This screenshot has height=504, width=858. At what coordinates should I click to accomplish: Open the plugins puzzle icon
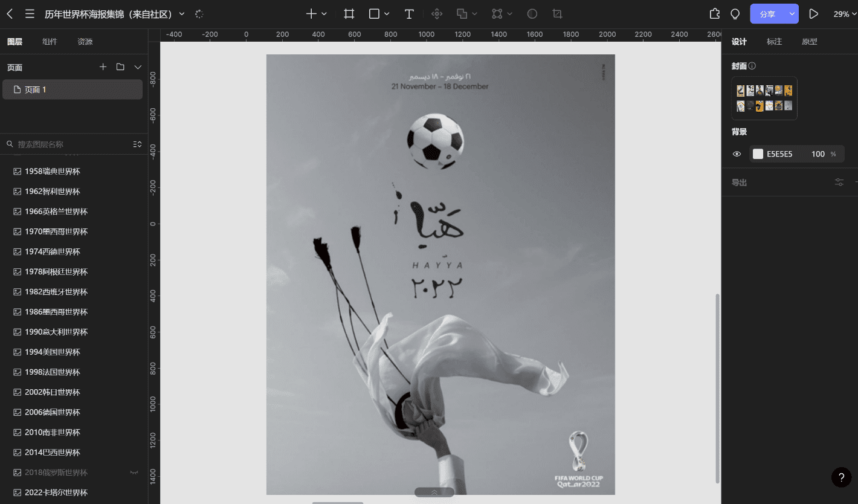[715, 14]
